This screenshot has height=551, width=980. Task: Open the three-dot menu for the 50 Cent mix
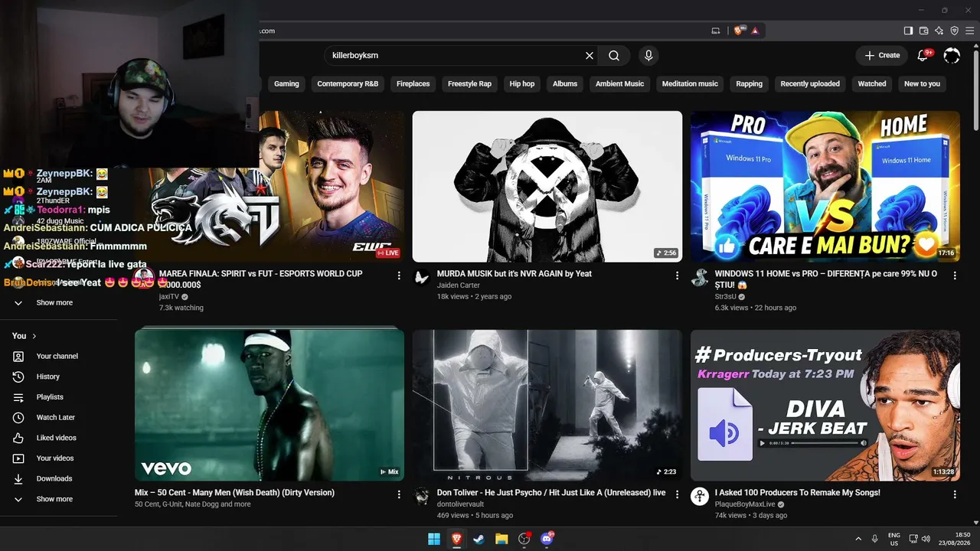pyautogui.click(x=399, y=494)
